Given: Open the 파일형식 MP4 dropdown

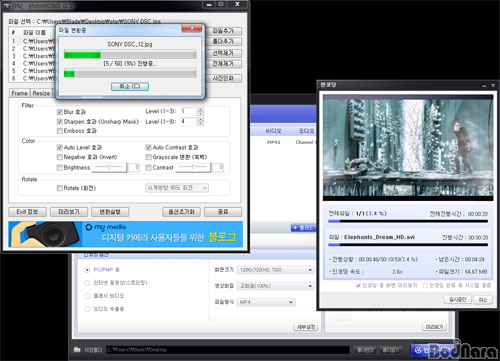Looking at the screenshot, I should click(x=266, y=302).
